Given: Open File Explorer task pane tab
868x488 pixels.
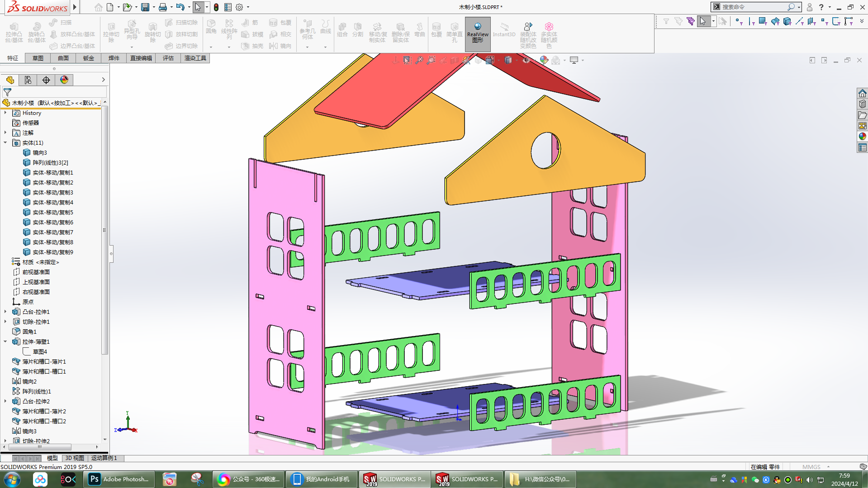Looking at the screenshot, I should coord(863,115).
